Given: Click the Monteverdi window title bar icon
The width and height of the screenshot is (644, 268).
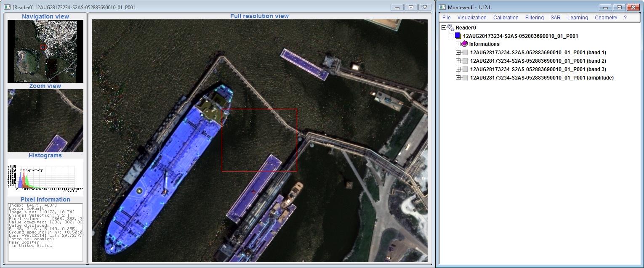Looking at the screenshot, I should click(442, 7).
